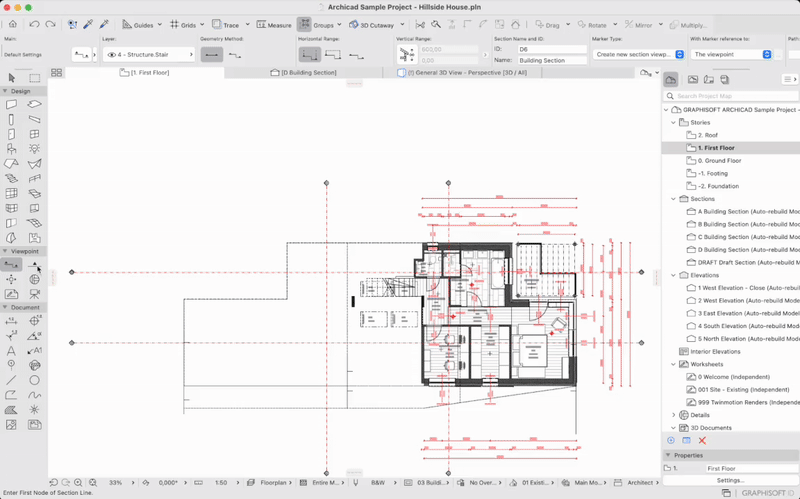Toggle 3D Cutaway
Viewport: 800px width, 499px height.
point(371,24)
